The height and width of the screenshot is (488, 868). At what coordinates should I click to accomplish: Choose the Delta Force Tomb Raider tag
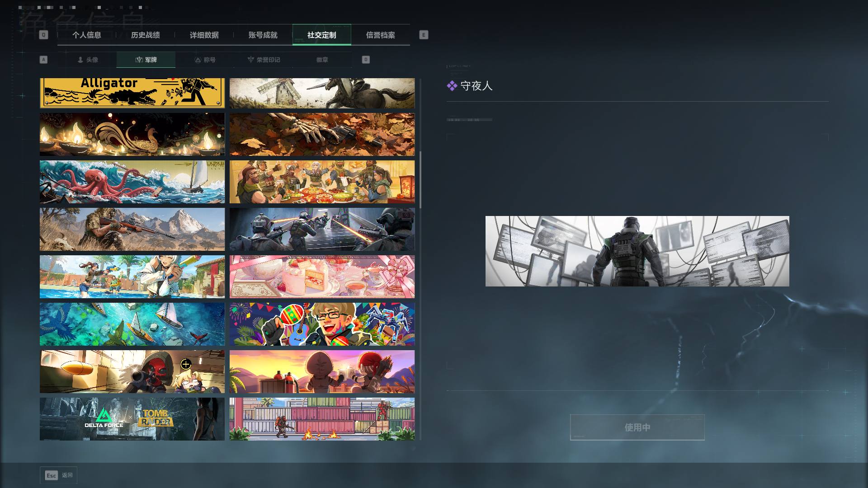132,419
